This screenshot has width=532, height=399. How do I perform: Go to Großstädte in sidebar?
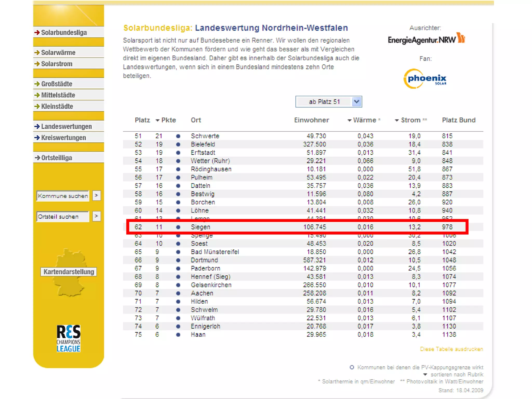[57, 84]
